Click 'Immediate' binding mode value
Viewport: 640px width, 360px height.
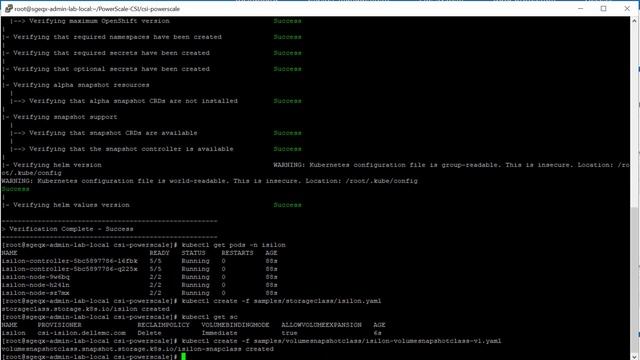click(x=220, y=333)
